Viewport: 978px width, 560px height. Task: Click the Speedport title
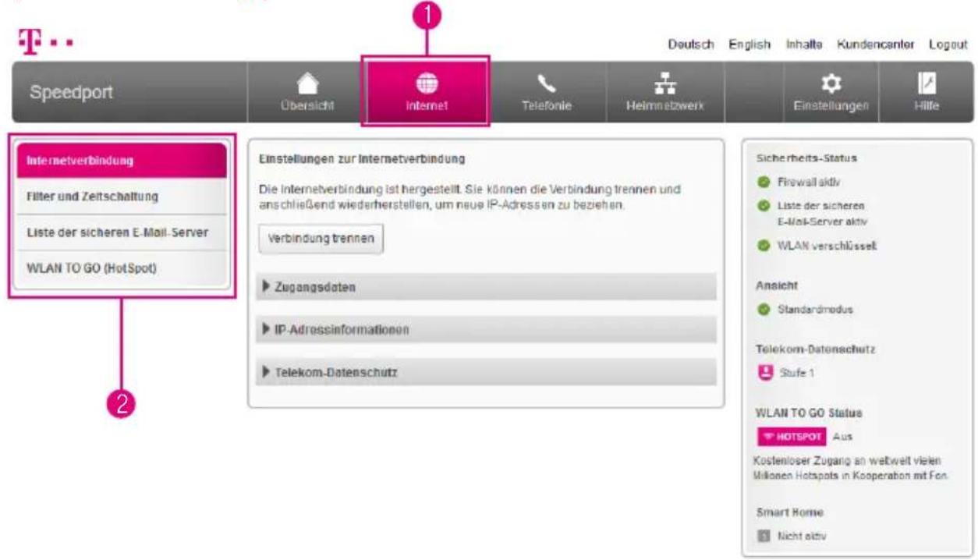tap(71, 92)
